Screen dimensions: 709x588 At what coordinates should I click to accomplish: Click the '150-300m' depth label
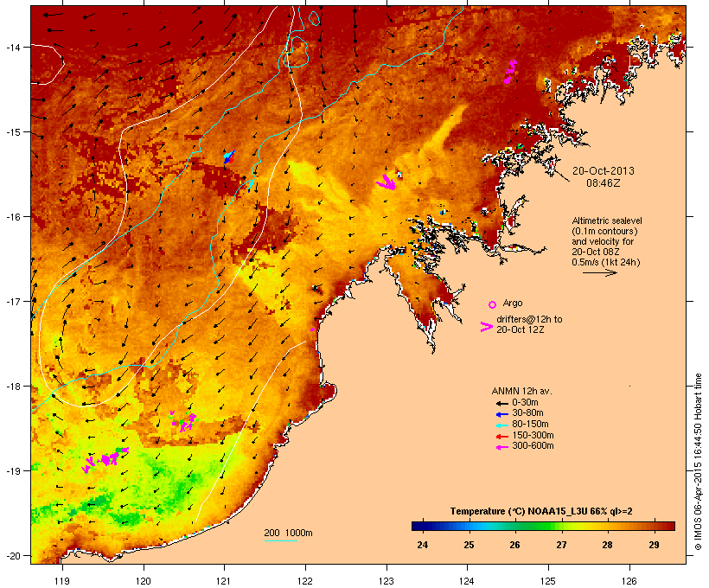533,435
